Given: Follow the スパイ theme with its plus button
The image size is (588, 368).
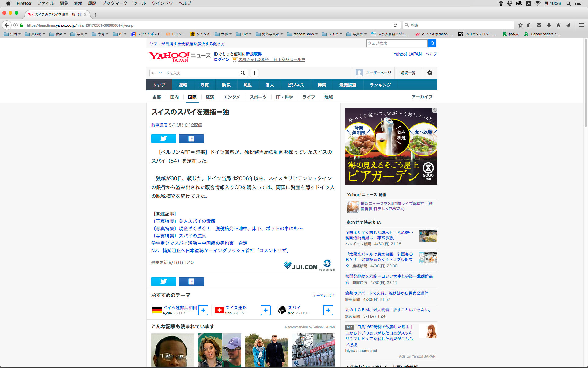Looking at the screenshot, I should 328,310.
